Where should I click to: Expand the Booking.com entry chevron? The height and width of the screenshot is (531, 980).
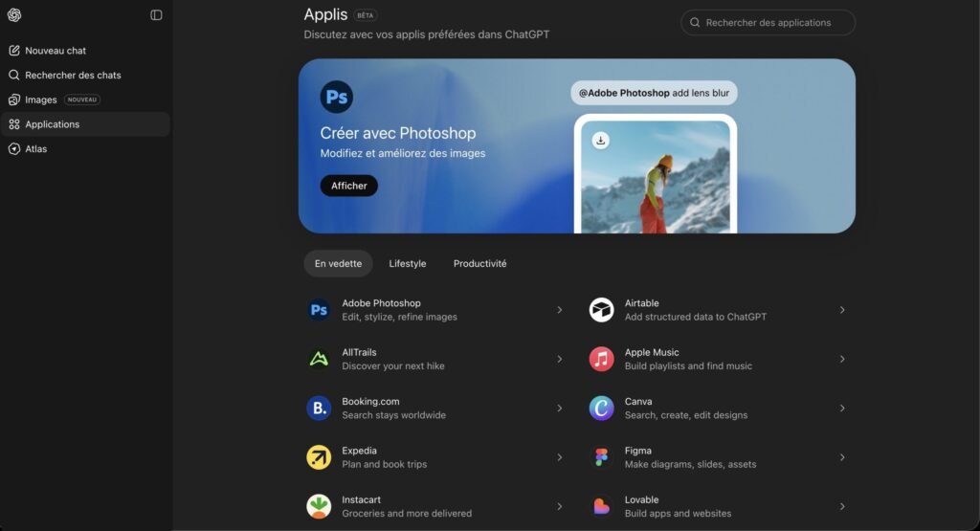click(560, 409)
